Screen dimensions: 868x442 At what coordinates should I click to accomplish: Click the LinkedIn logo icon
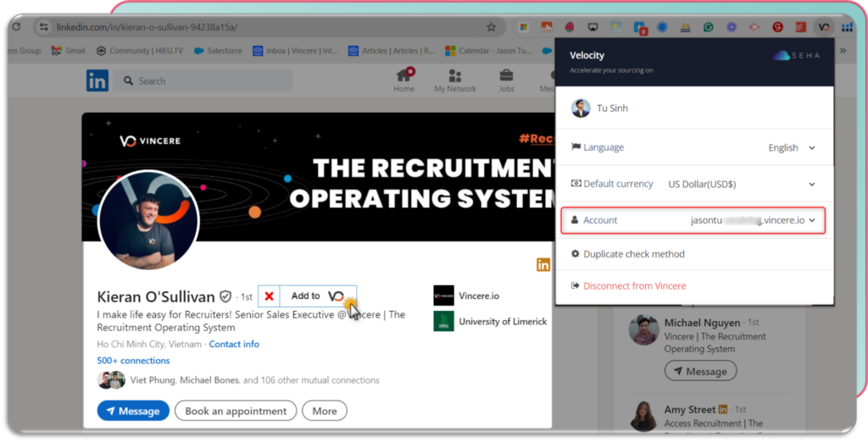[97, 80]
